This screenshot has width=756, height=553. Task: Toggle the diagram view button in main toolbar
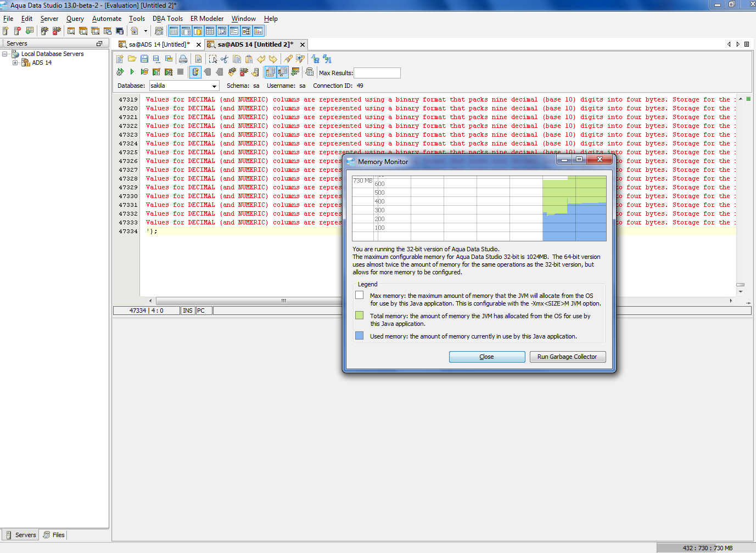click(246, 31)
